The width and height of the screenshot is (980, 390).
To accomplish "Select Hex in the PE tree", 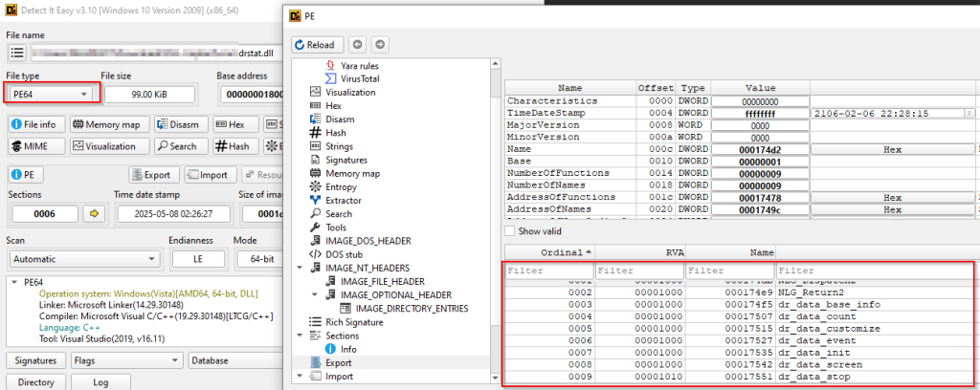I will pyautogui.click(x=333, y=106).
